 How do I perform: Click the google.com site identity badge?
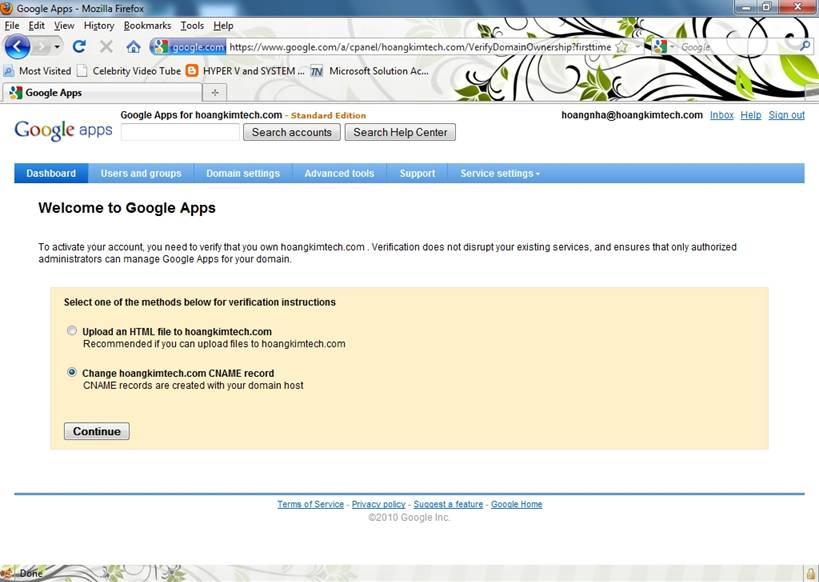pyautogui.click(x=190, y=47)
